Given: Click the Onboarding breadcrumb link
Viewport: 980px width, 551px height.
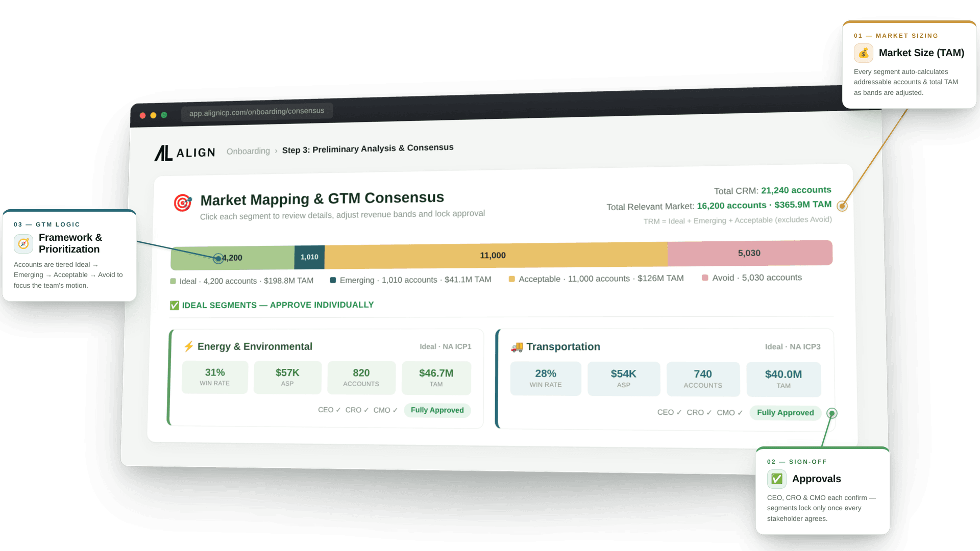Looking at the screenshot, I should tap(248, 151).
